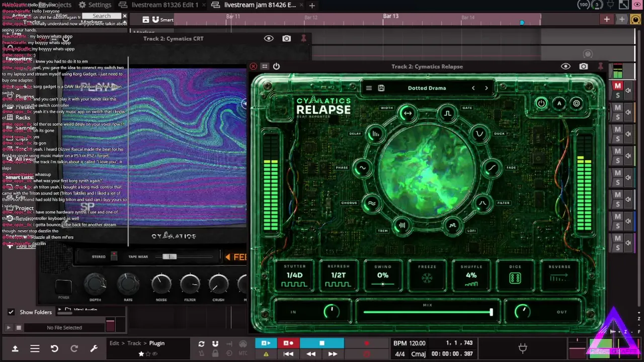Image resolution: width=644 pixels, height=362 pixels.
Task: Adjust the Swing 0% control
Action: coord(383,276)
